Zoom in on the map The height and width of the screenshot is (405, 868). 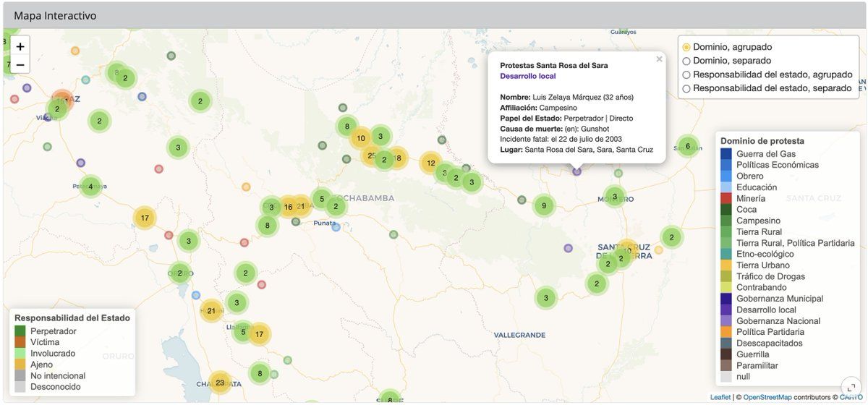20,46
